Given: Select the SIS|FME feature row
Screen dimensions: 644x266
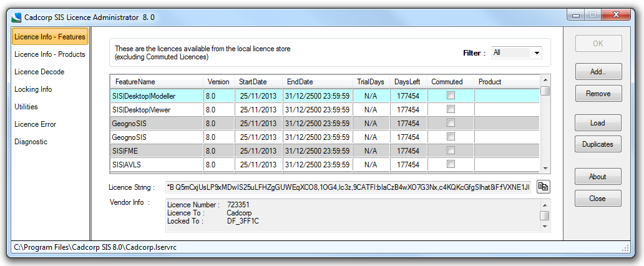Looking at the screenshot, I should click(x=325, y=150).
